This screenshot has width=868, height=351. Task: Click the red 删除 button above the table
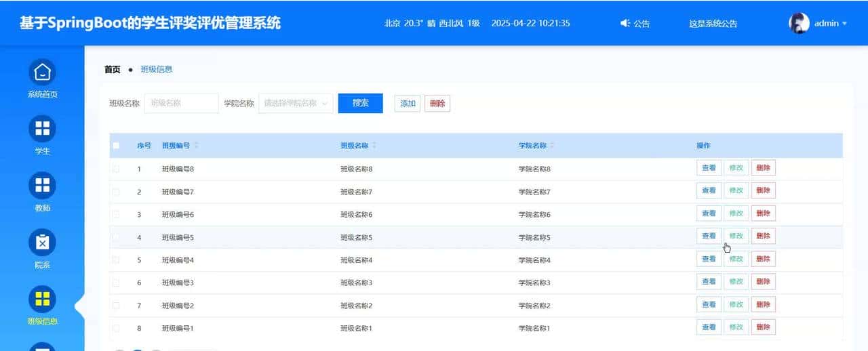(x=437, y=104)
